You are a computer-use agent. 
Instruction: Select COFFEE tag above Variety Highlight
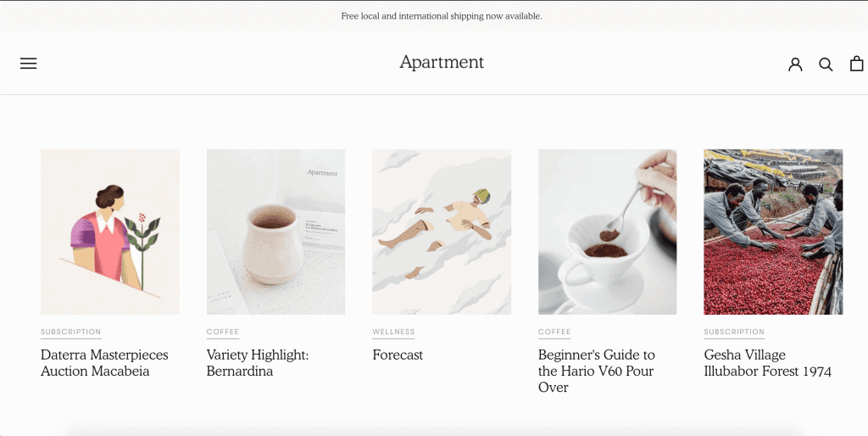(223, 332)
